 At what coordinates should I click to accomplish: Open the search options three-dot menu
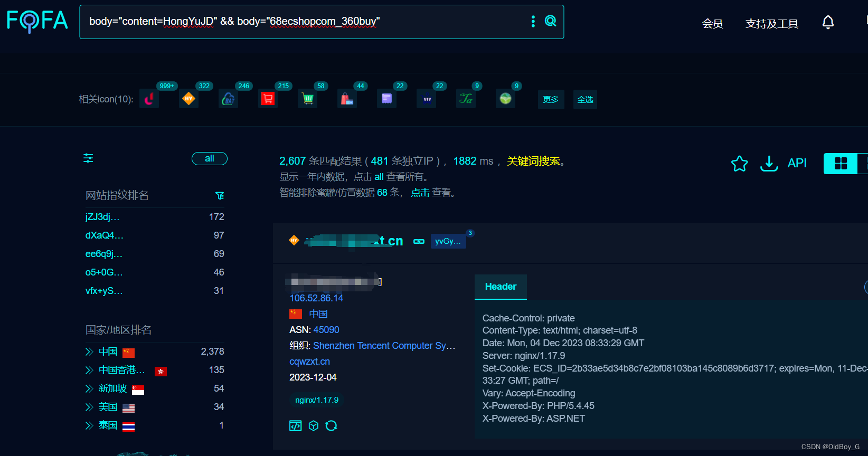tap(533, 21)
